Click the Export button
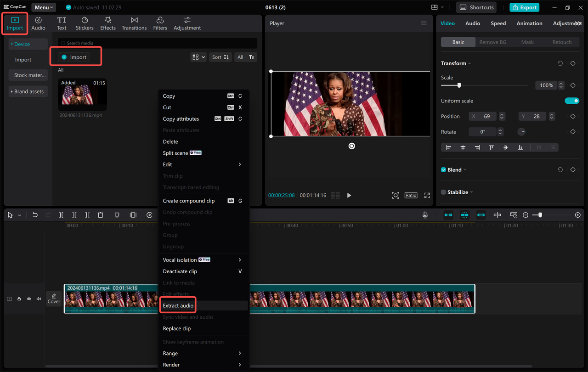This screenshot has height=372, width=588. tap(524, 7)
